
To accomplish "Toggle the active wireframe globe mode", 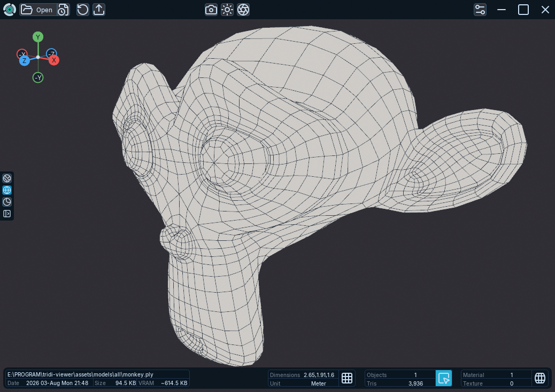I will point(7,190).
